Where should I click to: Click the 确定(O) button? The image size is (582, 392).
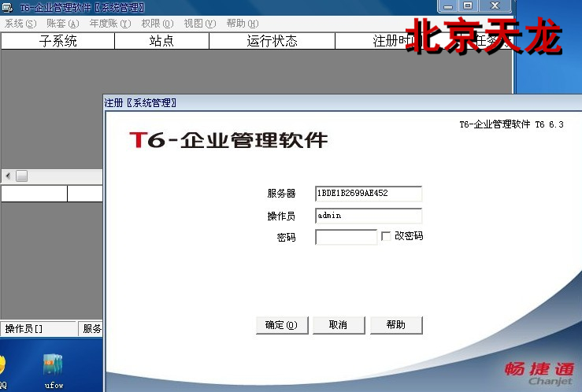click(282, 325)
